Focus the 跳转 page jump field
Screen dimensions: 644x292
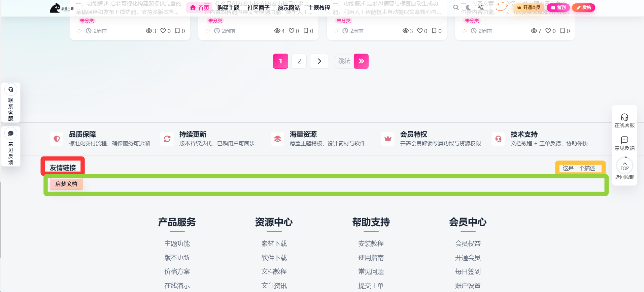(x=344, y=61)
